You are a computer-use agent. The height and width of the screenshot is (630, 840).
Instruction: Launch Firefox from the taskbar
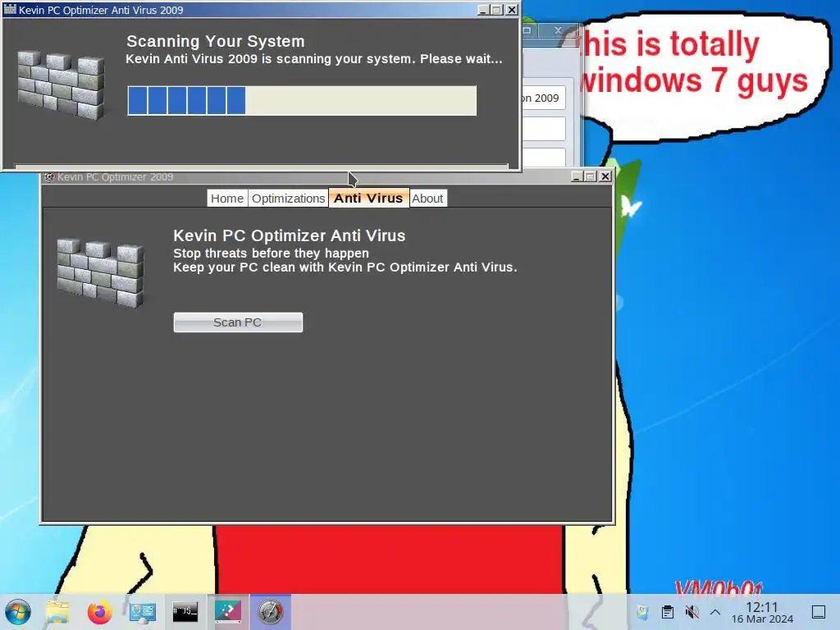coord(99,612)
